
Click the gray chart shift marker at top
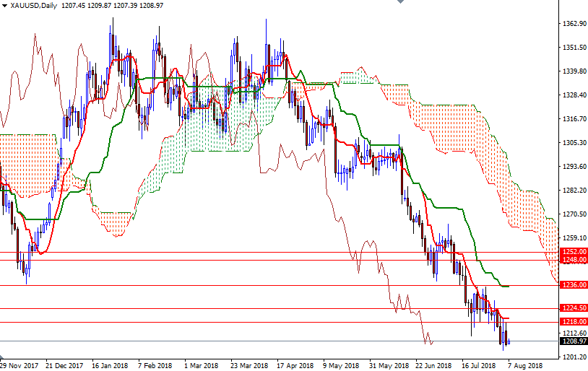(401, 3)
